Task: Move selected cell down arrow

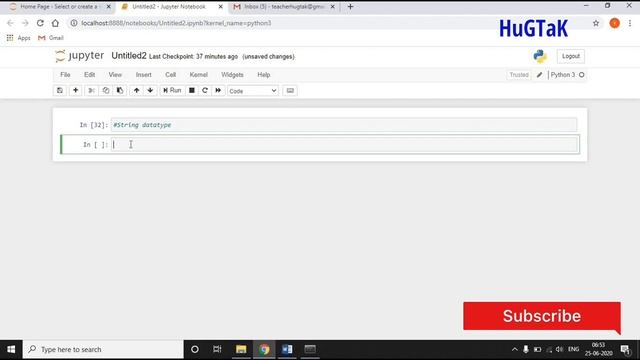Action: point(150,91)
